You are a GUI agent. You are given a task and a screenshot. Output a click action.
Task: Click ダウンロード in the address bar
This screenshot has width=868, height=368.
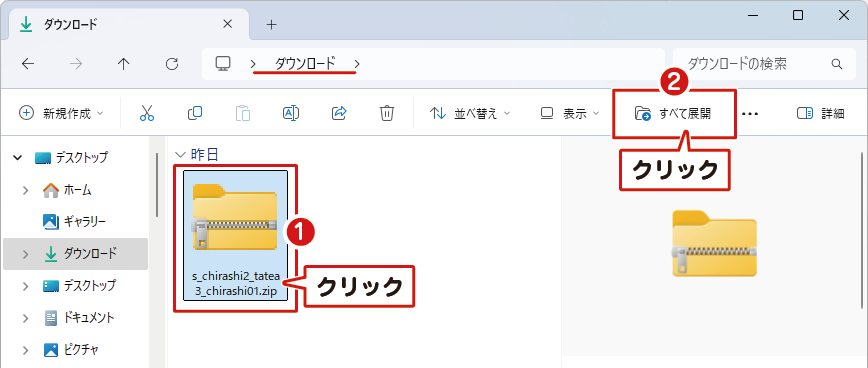(x=305, y=64)
